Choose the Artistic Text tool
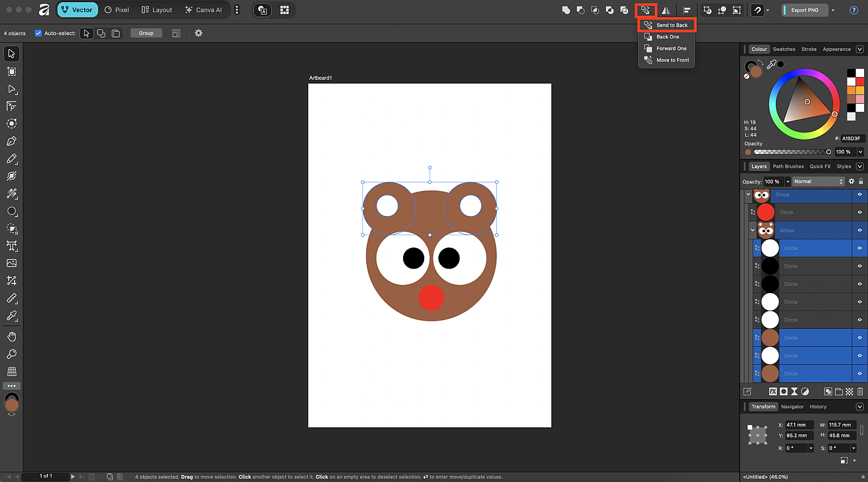This screenshot has height=482, width=868. pos(11,246)
